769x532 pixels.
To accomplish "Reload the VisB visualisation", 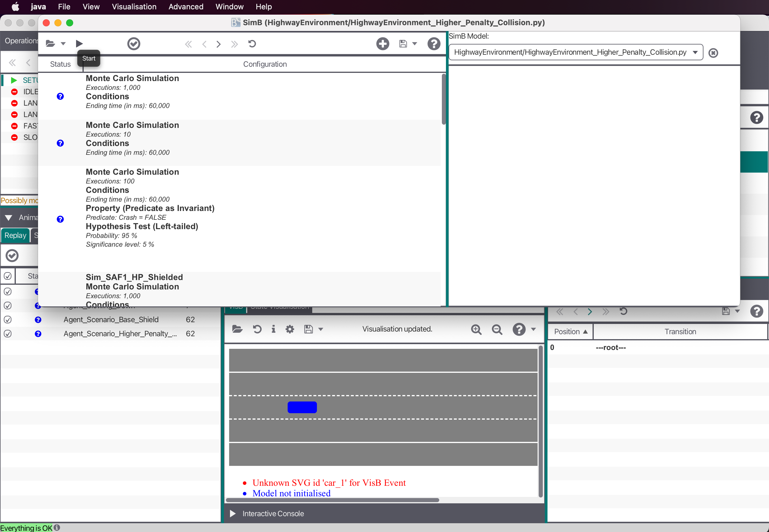I will pos(257,329).
